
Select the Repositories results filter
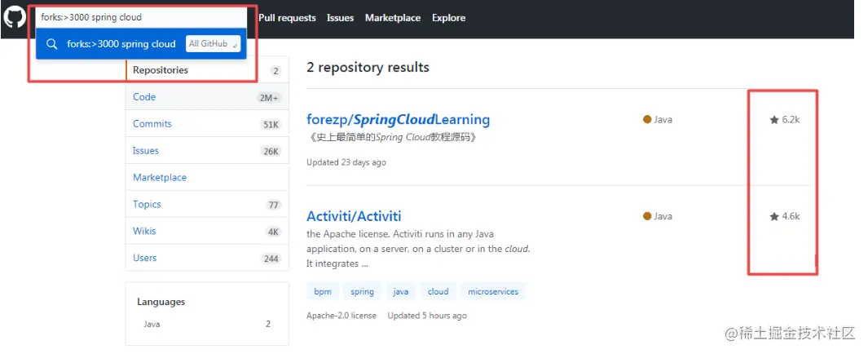tap(207, 70)
